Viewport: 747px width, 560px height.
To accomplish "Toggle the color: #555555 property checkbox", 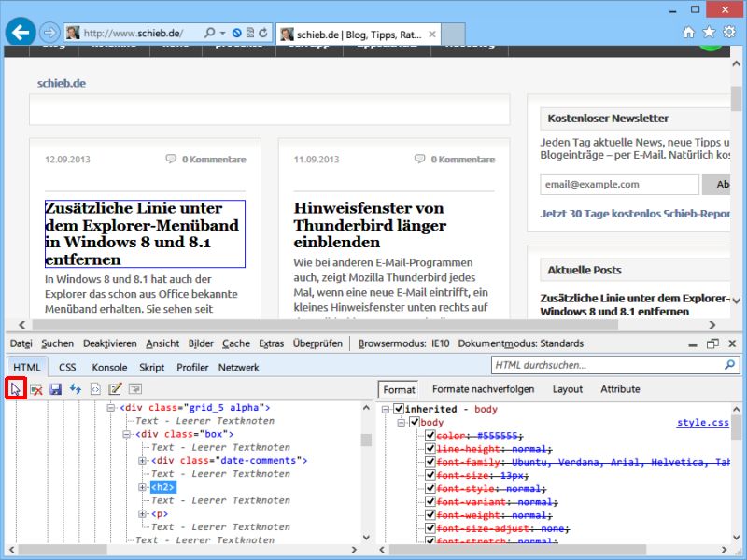I will pos(430,435).
